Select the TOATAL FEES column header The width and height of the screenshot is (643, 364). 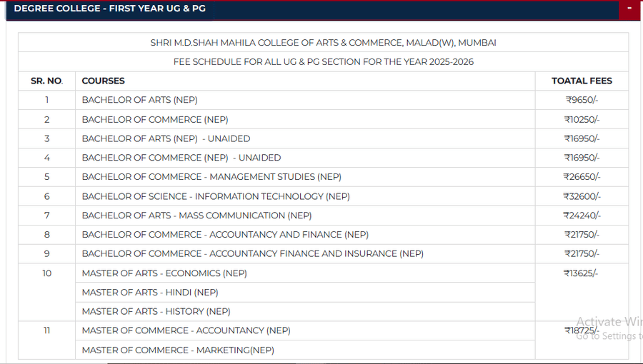pos(582,81)
